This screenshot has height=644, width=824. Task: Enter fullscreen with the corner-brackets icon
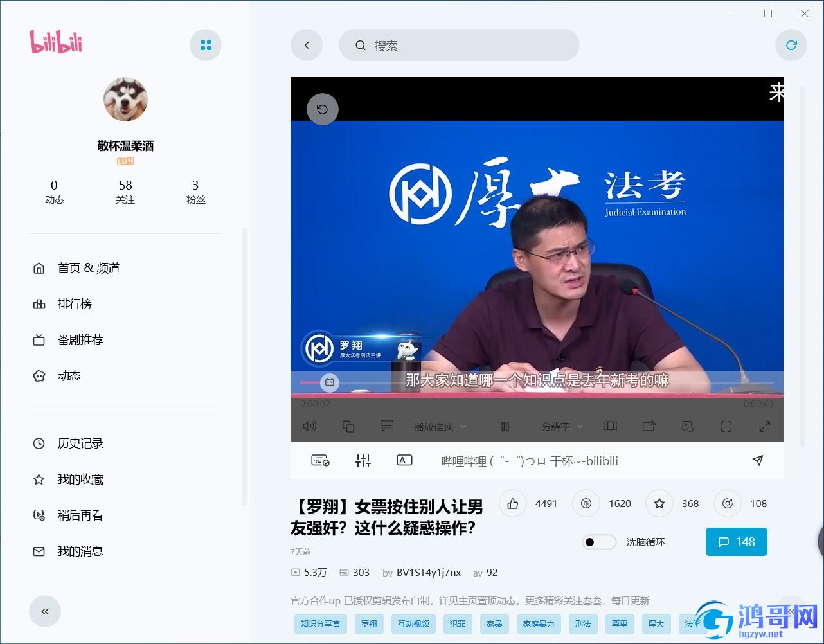(726, 426)
